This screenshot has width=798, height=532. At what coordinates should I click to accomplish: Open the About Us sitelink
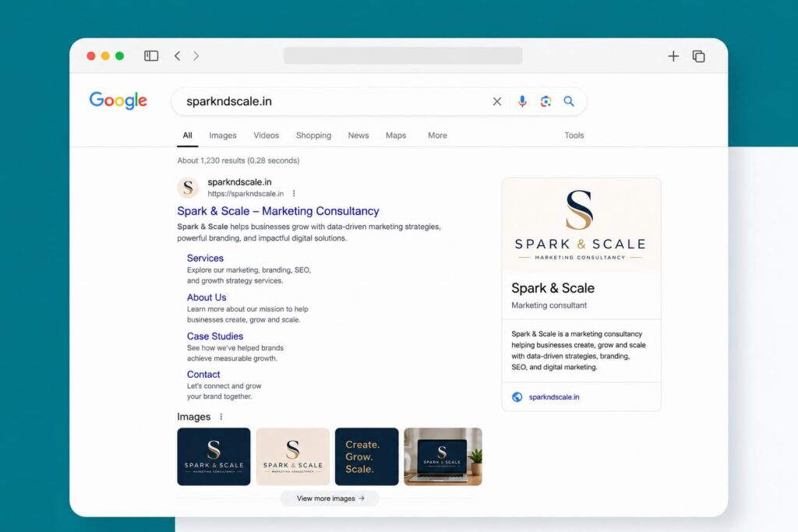click(207, 298)
